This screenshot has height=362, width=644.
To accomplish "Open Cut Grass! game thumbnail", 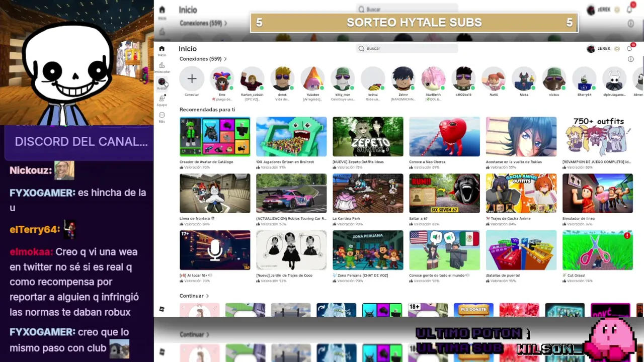I will point(597,250).
